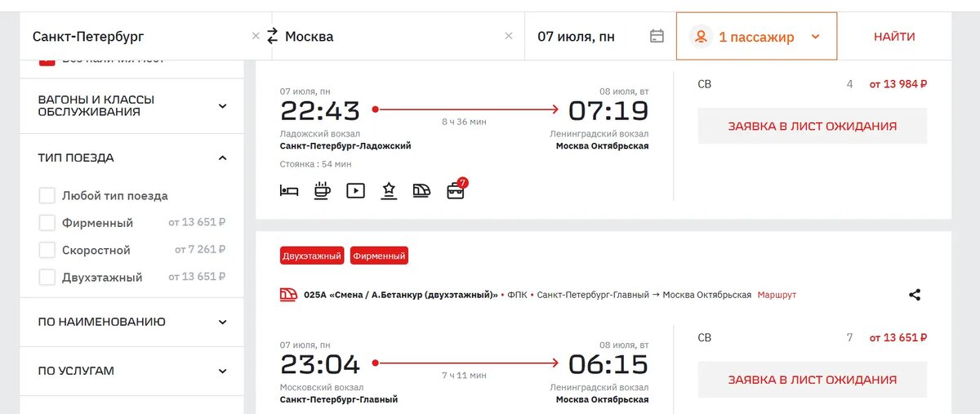Click waitlist button for 22:43 train
This screenshot has width=980, height=414.
(813, 127)
